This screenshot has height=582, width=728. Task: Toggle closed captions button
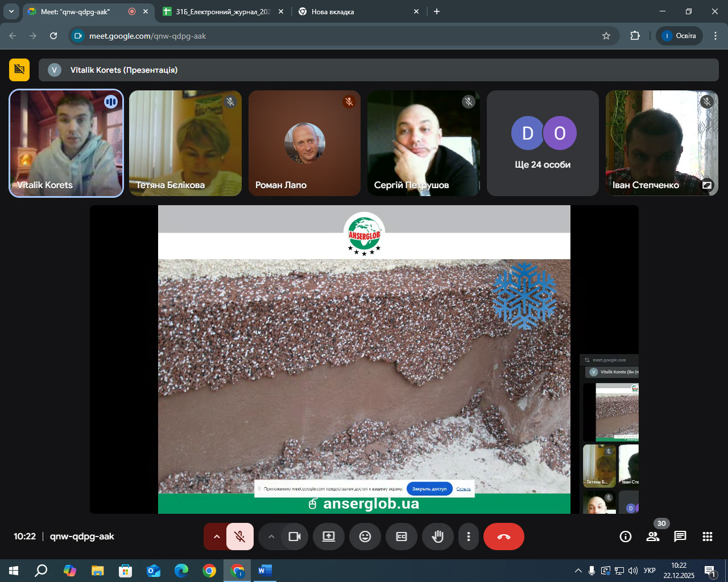coord(402,537)
